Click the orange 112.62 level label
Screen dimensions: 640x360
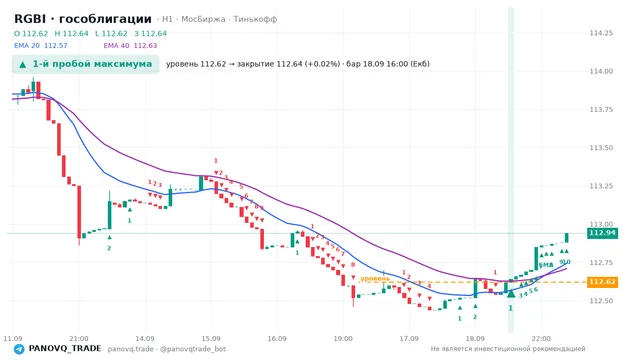(602, 282)
